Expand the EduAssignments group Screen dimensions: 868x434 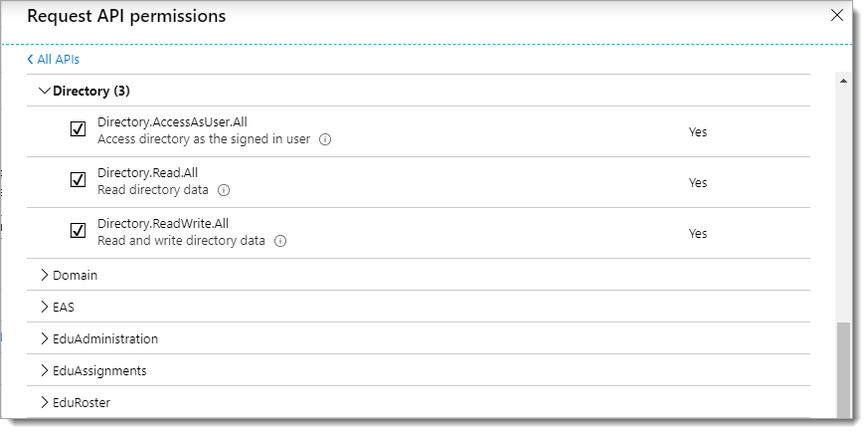tap(44, 370)
